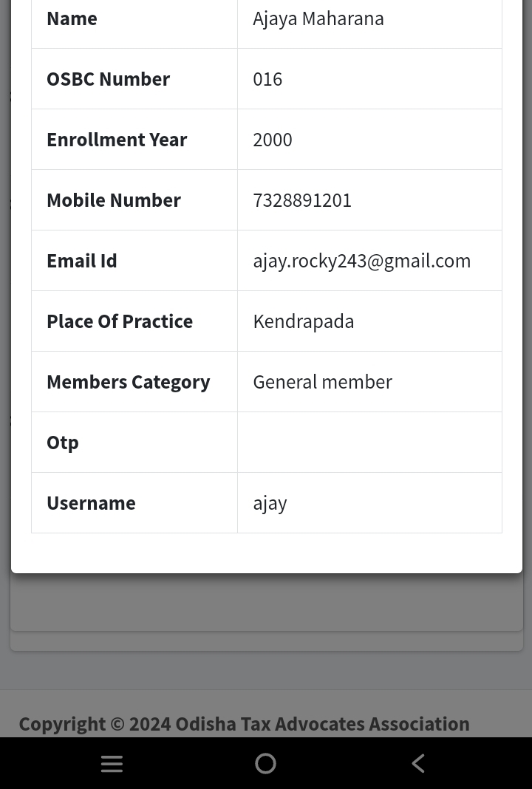The image size is (532, 789).
Task: Tap the Android back navigation icon
Action: tap(418, 763)
